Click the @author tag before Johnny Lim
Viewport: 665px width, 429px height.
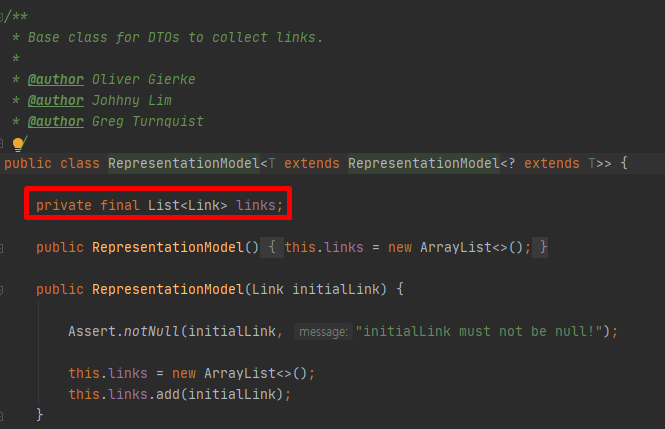pyautogui.click(x=56, y=100)
